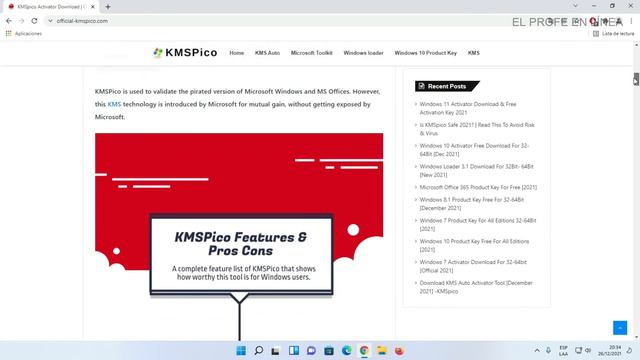Reload the page with the refresh icon
The width and height of the screenshot is (640, 360).
point(34,21)
